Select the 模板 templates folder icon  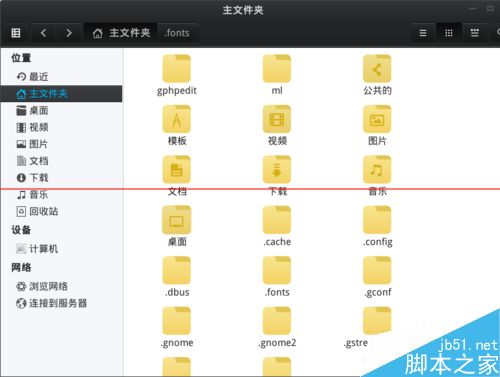(x=177, y=119)
